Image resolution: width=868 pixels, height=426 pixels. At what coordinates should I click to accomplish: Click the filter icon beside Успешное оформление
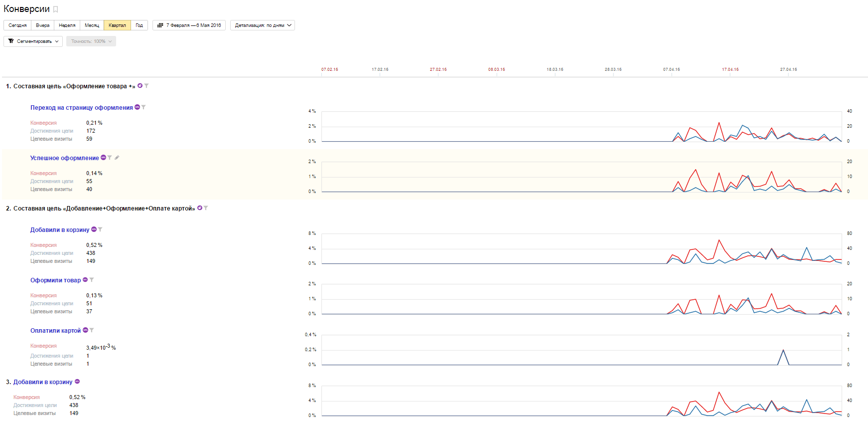(110, 158)
